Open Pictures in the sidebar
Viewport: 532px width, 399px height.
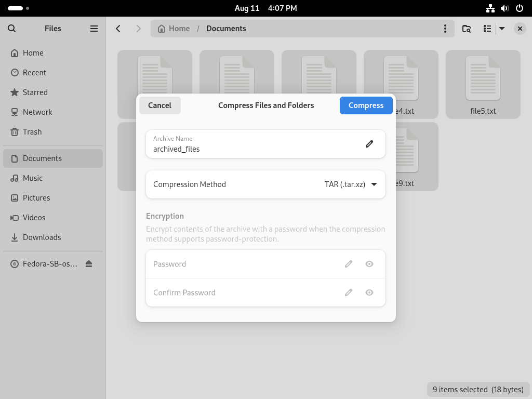pyautogui.click(x=53, y=198)
